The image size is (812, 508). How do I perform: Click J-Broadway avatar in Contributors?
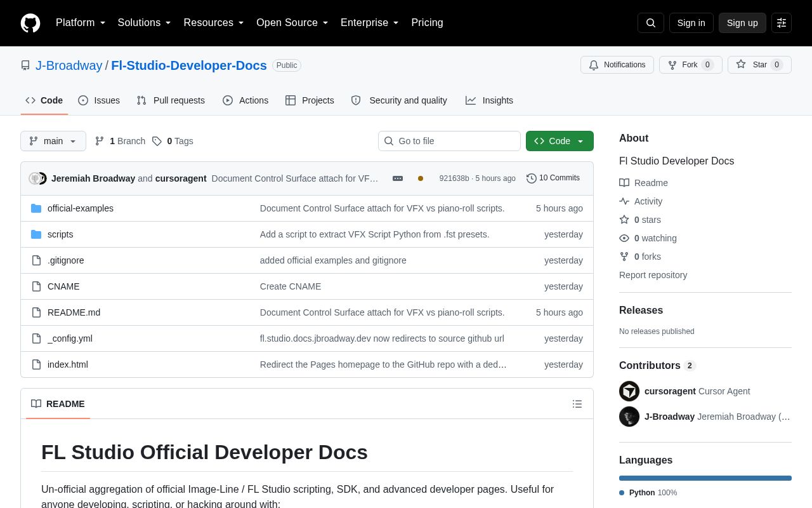tap(629, 417)
